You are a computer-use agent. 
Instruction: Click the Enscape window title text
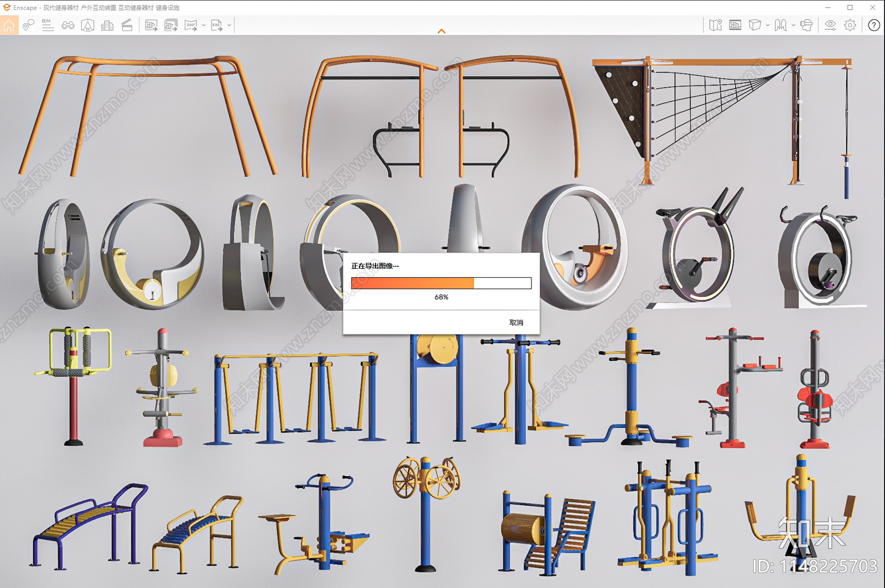pyautogui.click(x=96, y=8)
